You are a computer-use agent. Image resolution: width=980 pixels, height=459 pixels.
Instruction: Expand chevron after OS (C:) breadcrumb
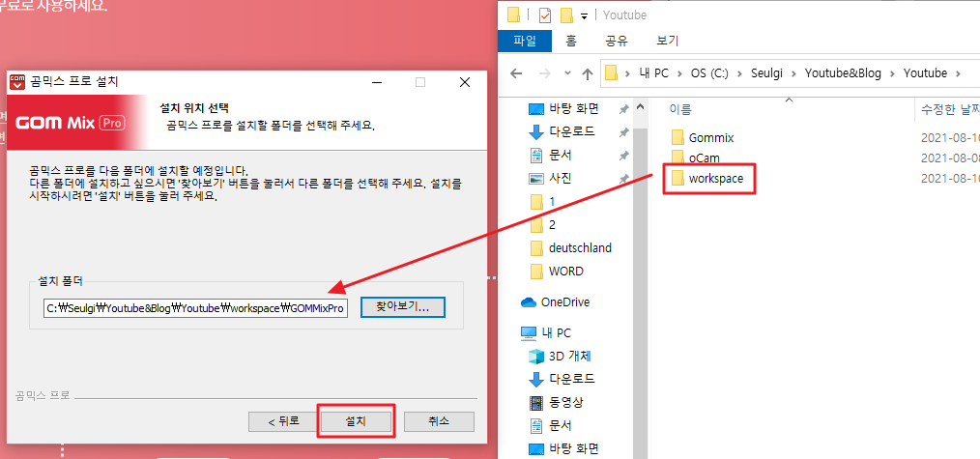pos(739,73)
